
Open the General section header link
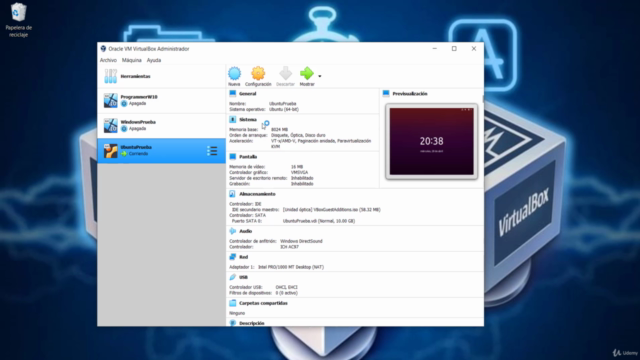[x=247, y=94]
